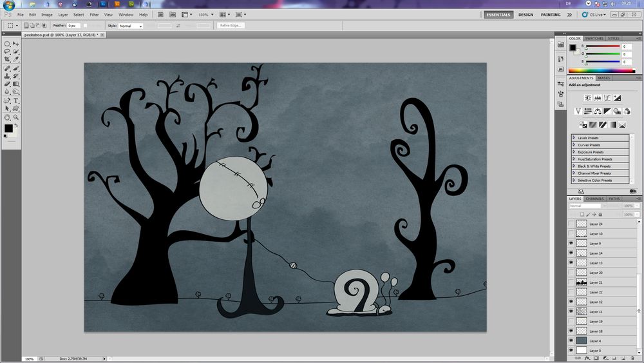Select the Dodge tool
Image resolution: width=644 pixels, height=363 pixels.
click(x=15, y=92)
